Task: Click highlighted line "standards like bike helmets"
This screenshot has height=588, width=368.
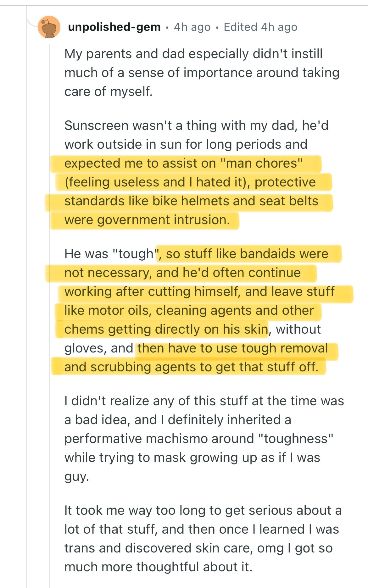Action: [x=191, y=201]
